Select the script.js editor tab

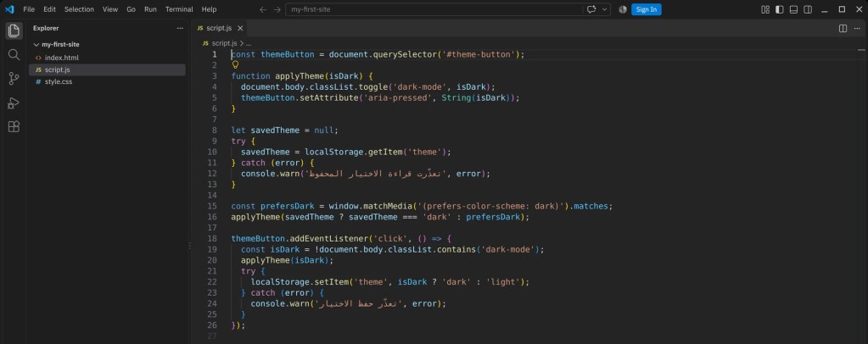coord(219,28)
